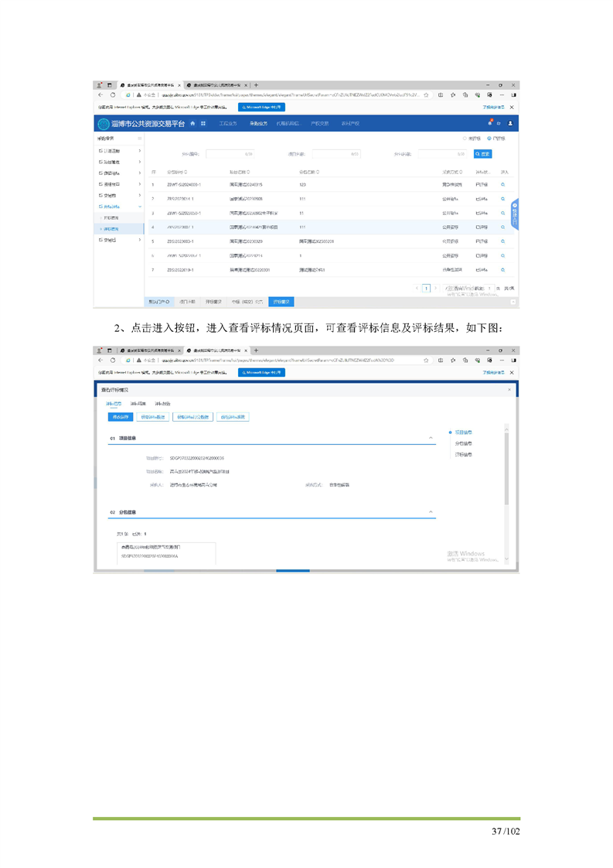The image size is (613, 868).
Task: Select the 项目信息 anchor in right navigation
Action: tap(464, 432)
